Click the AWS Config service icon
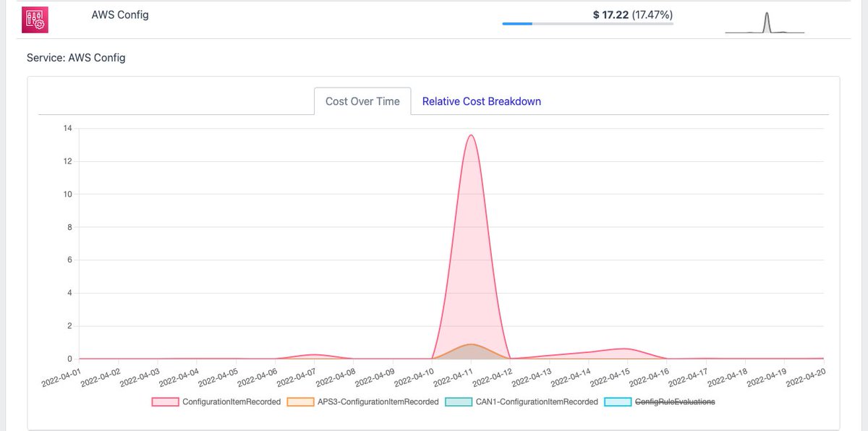This screenshot has width=868, height=431. [34, 20]
